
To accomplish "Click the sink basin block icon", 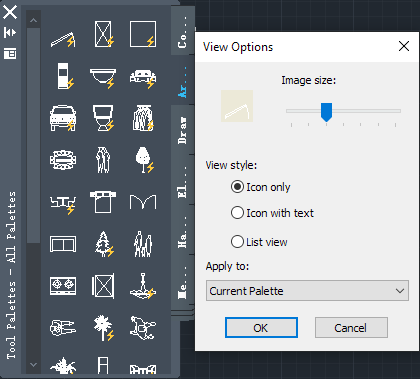I will (x=103, y=78).
